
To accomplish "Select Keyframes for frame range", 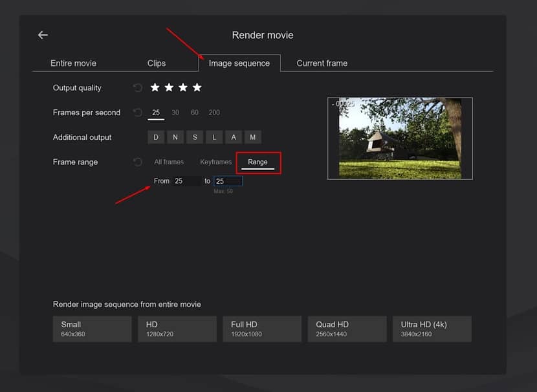I will [x=215, y=162].
